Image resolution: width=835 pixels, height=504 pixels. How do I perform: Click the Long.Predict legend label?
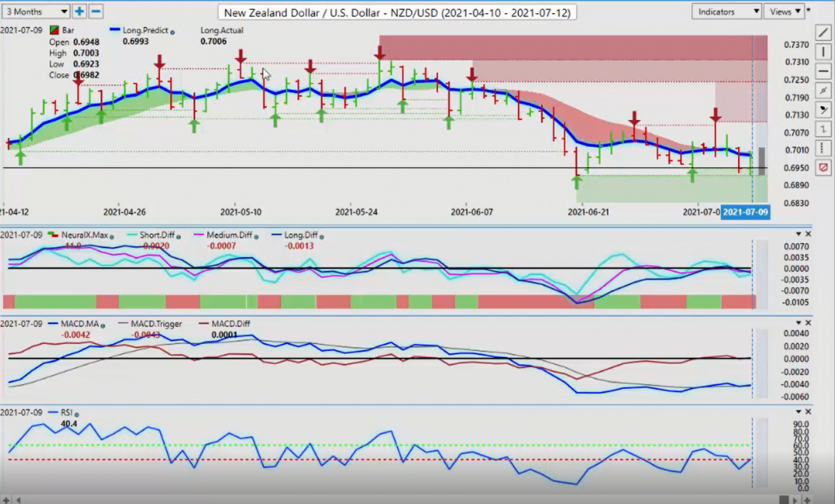(x=145, y=30)
